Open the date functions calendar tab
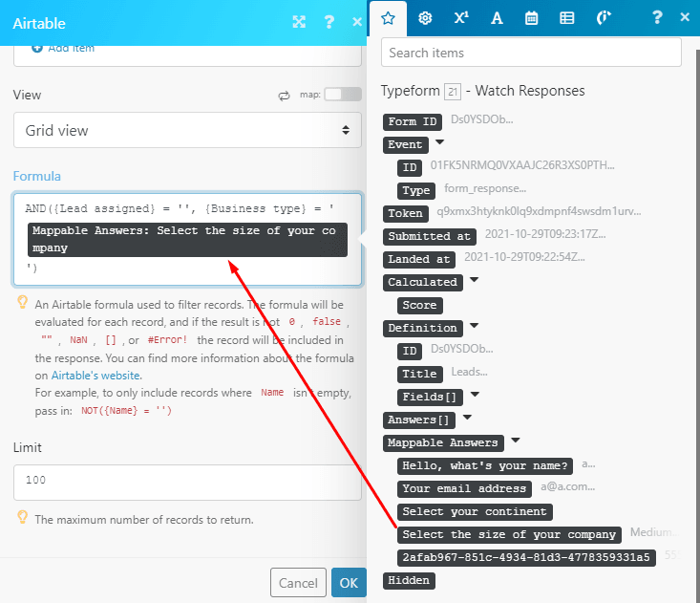 [532, 17]
